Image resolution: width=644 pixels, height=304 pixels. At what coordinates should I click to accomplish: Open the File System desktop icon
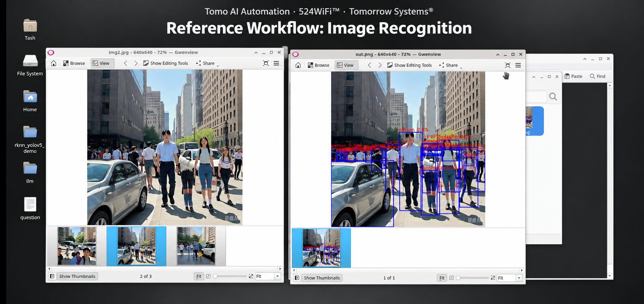30,66
